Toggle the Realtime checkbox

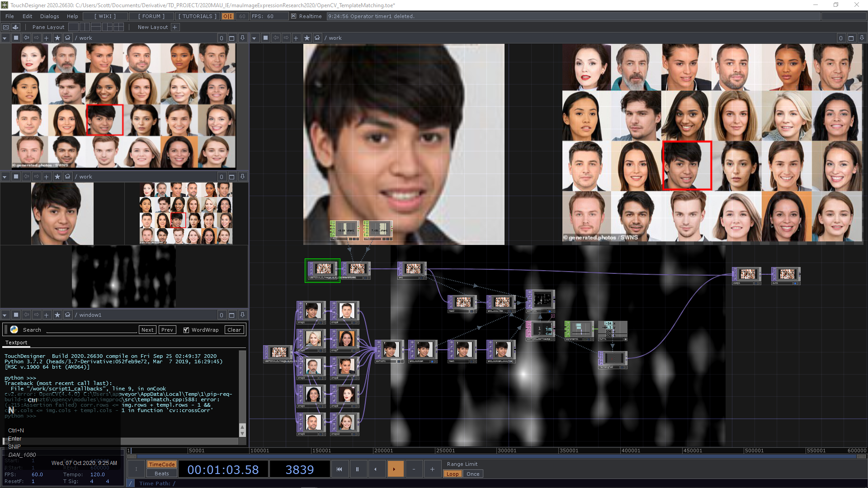[293, 16]
